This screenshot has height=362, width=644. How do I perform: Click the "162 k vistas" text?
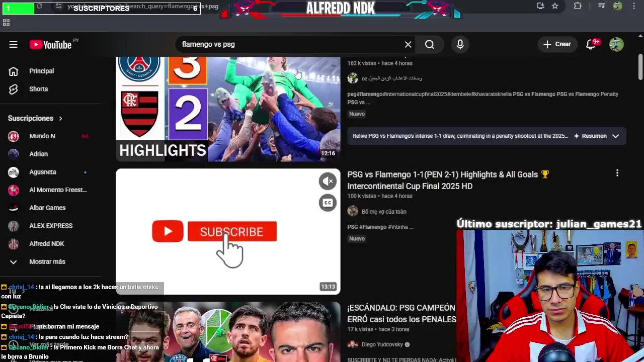tap(362, 63)
